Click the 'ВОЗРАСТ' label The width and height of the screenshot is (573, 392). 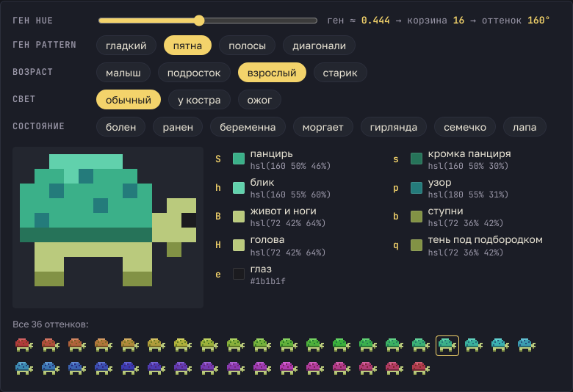[x=33, y=72]
